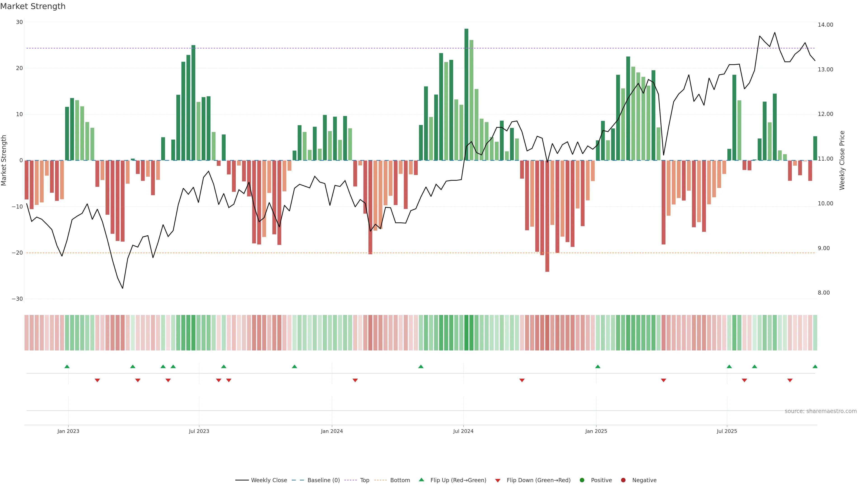
Task: Click the last flip-up marker at far right
Action: 815,366
